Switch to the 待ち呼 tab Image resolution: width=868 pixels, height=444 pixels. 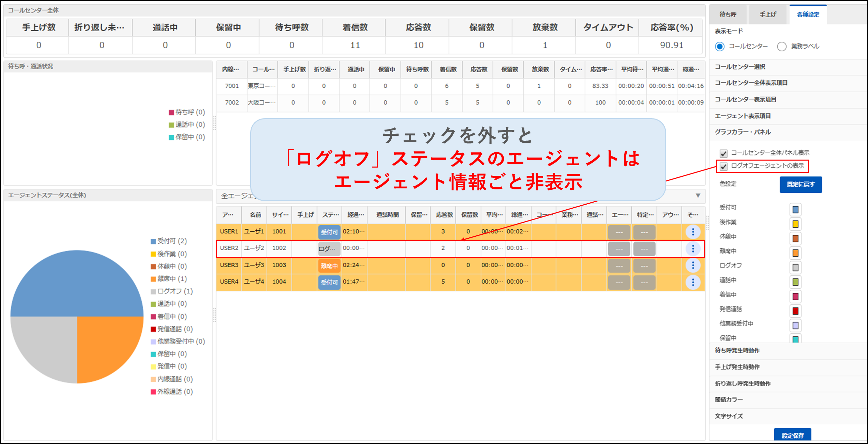[x=728, y=15]
